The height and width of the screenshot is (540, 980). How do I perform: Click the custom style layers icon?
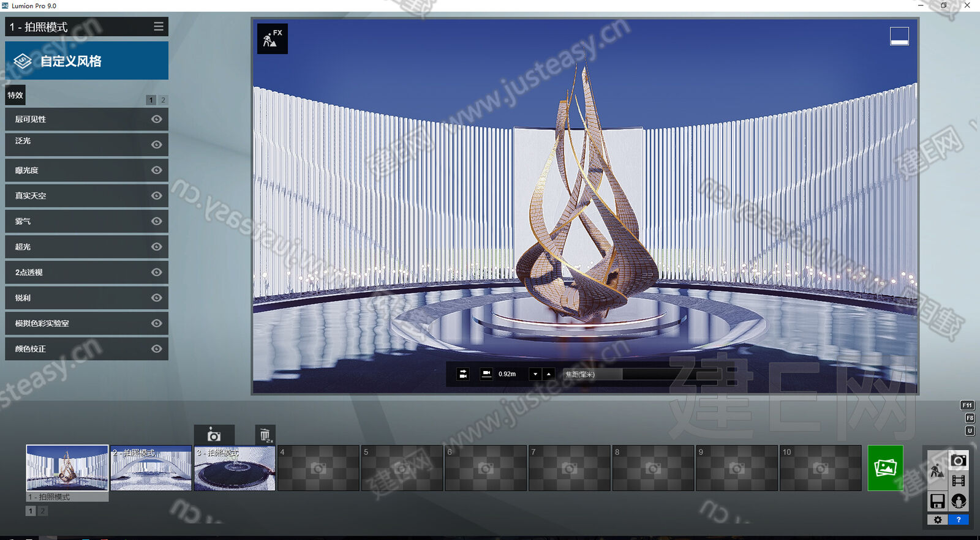(23, 61)
